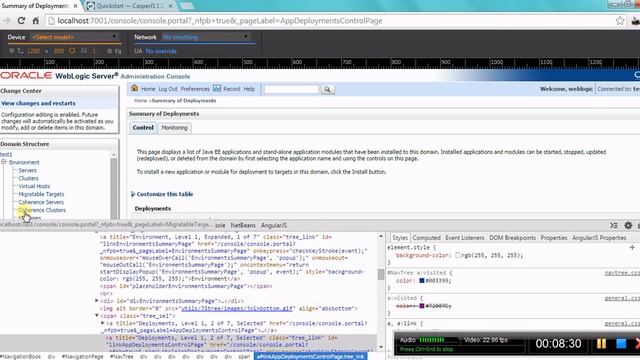
Task: Click the browser home icon
Action: click(x=36, y=21)
